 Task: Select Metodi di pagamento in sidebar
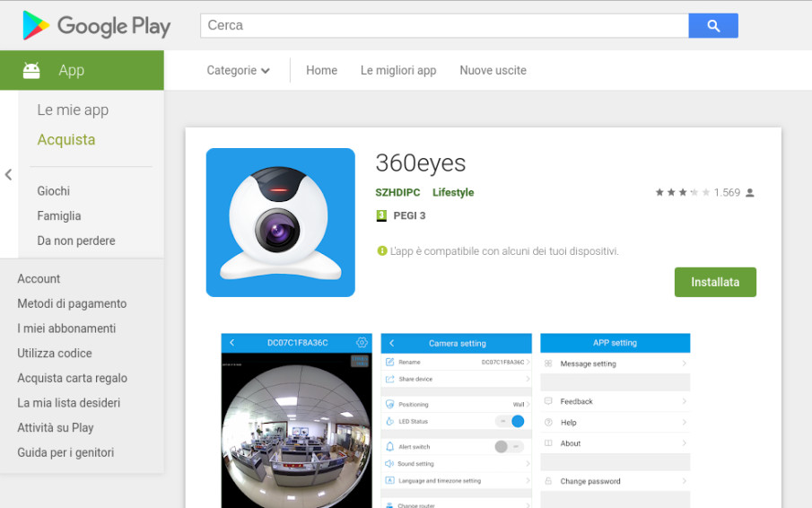pos(72,303)
